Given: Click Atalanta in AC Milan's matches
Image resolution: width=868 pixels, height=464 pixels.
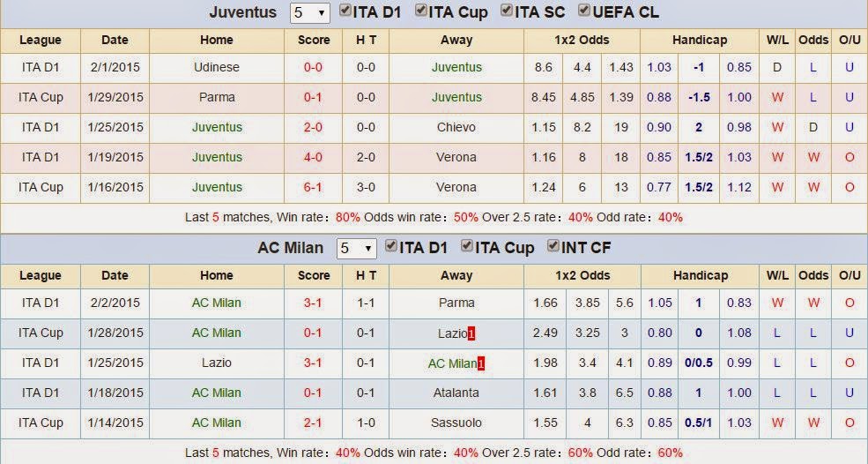Looking at the screenshot, I should pos(456,393).
